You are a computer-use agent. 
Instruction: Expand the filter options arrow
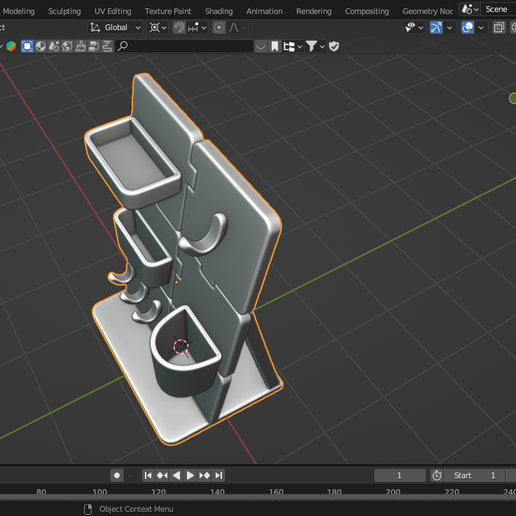tap(322, 46)
